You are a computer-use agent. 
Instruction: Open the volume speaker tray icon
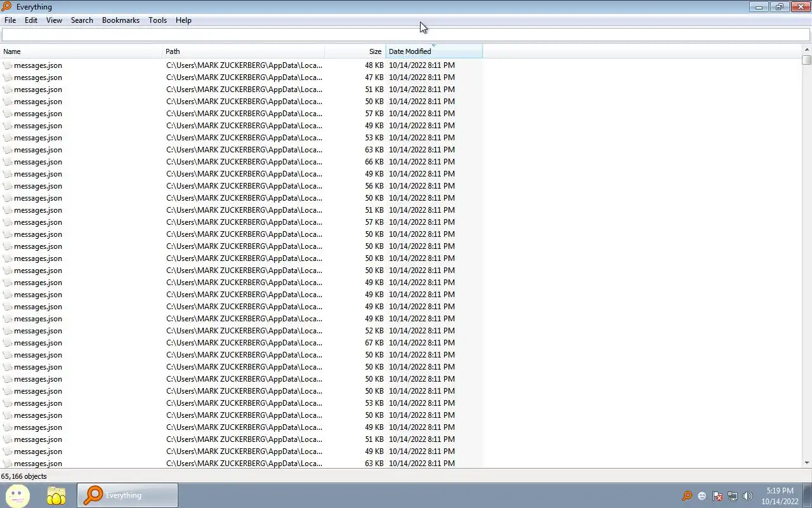(x=748, y=496)
